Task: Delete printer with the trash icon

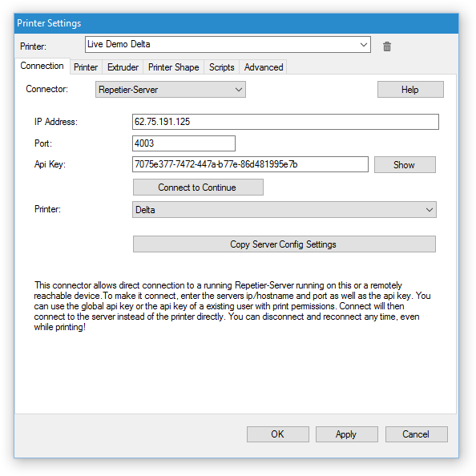Action: click(387, 46)
